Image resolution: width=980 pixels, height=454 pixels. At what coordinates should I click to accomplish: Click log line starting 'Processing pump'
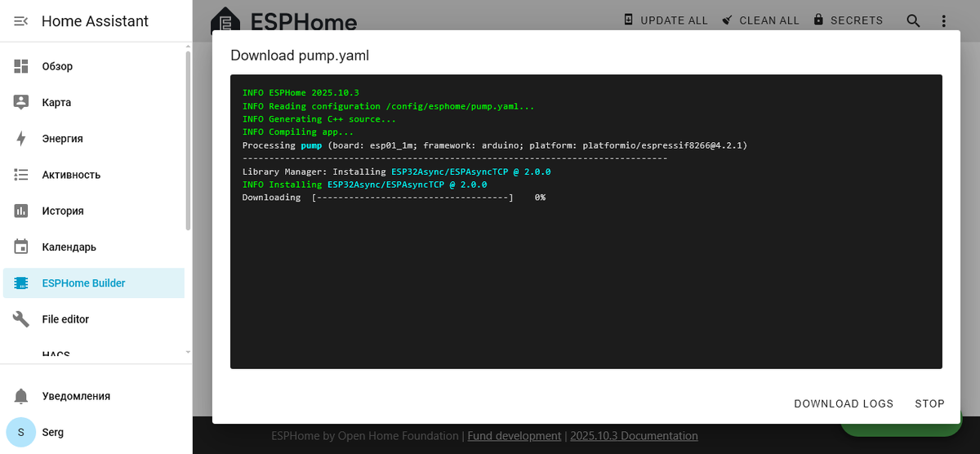tap(495, 145)
